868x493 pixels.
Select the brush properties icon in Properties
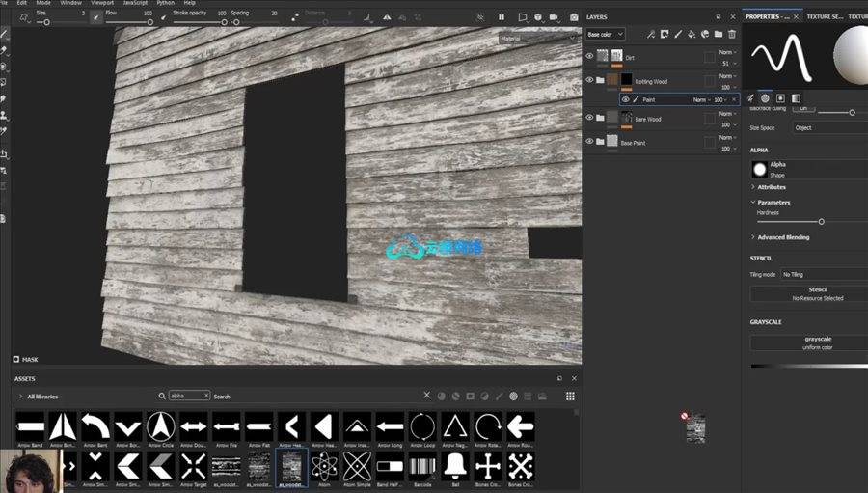point(750,98)
